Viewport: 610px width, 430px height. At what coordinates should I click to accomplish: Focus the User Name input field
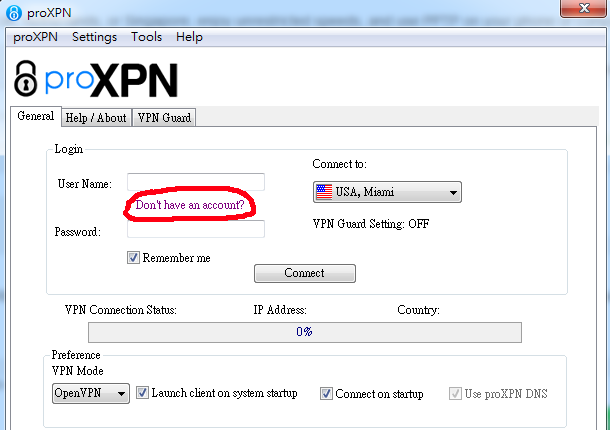(x=196, y=182)
